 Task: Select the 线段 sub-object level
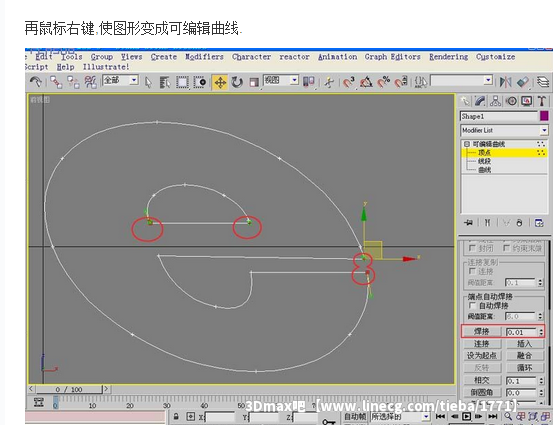click(x=485, y=161)
